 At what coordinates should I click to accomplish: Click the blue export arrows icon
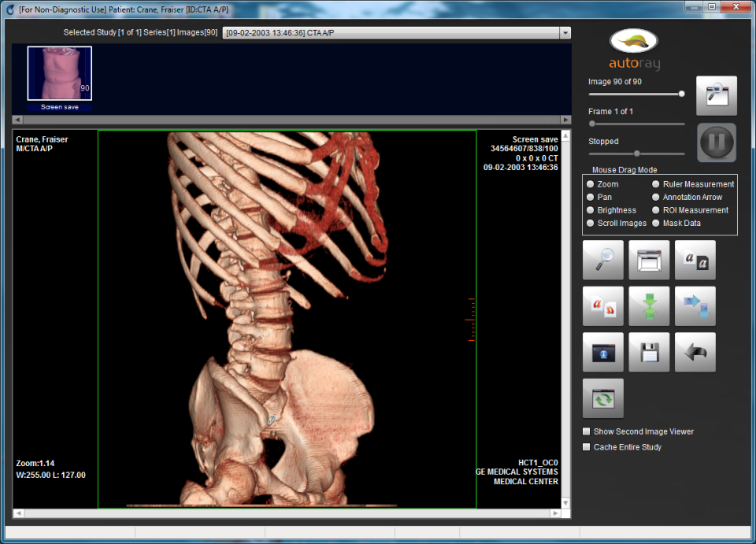coord(695,305)
